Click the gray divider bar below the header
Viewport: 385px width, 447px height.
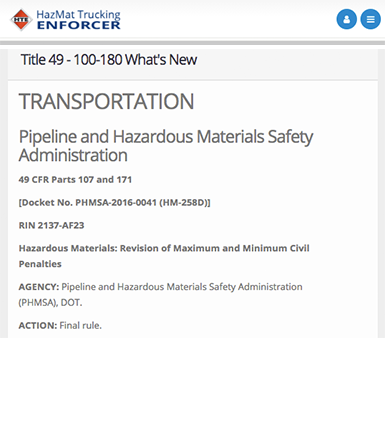coord(192,43)
